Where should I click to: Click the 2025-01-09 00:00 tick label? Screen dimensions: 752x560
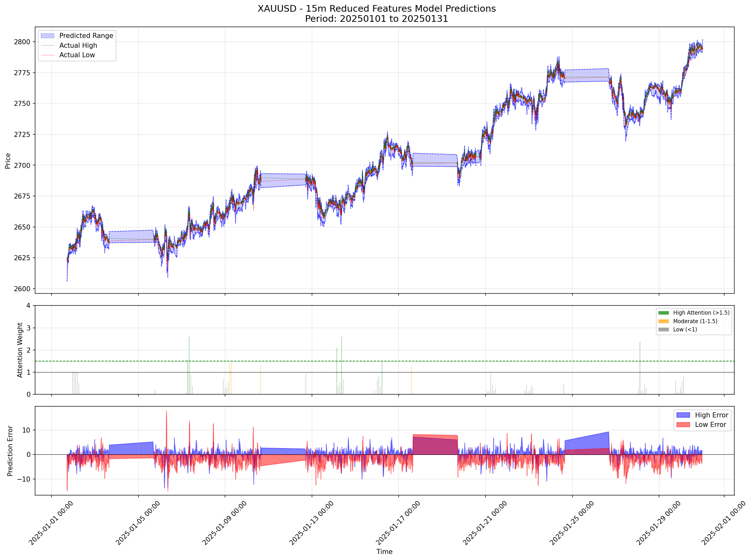224,523
